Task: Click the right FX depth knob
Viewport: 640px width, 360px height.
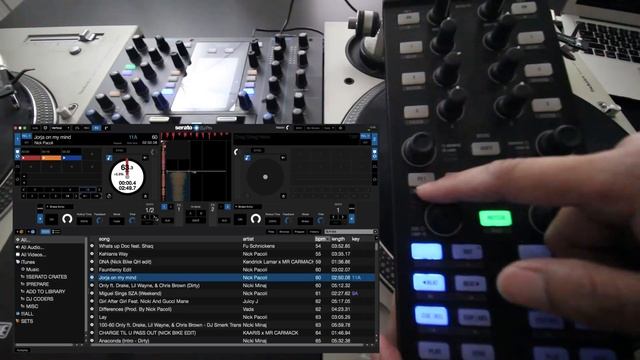Action: click(256, 219)
